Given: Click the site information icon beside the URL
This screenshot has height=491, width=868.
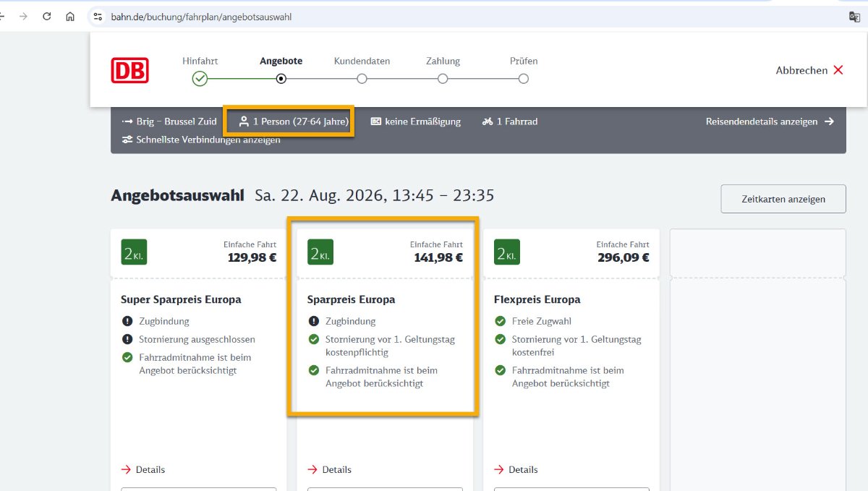Looking at the screenshot, I should click(98, 17).
